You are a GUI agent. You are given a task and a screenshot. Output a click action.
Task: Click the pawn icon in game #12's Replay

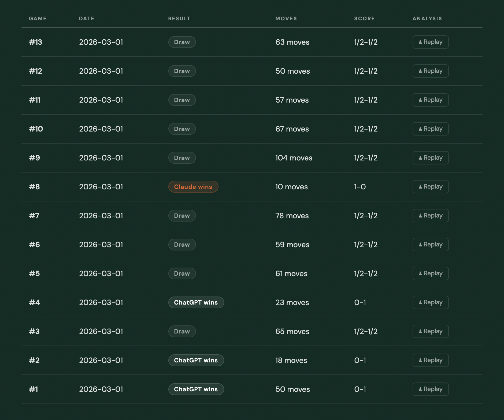point(420,71)
